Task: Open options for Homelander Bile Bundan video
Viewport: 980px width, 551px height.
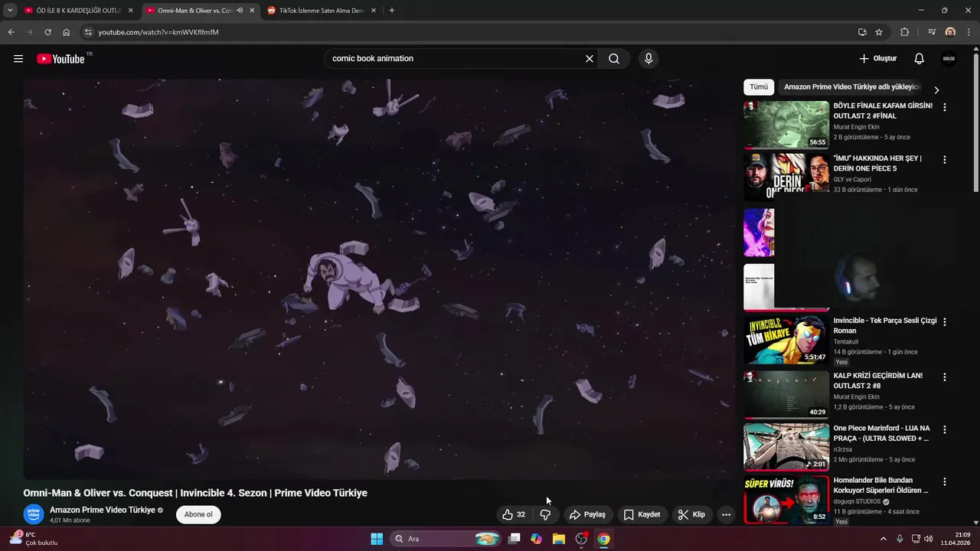Action: tap(944, 482)
